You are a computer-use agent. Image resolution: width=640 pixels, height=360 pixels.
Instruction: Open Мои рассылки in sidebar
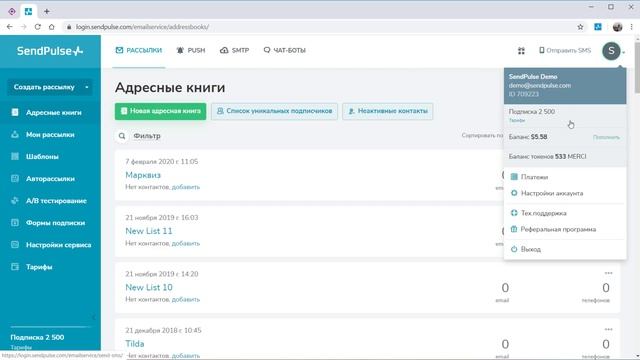click(x=50, y=135)
